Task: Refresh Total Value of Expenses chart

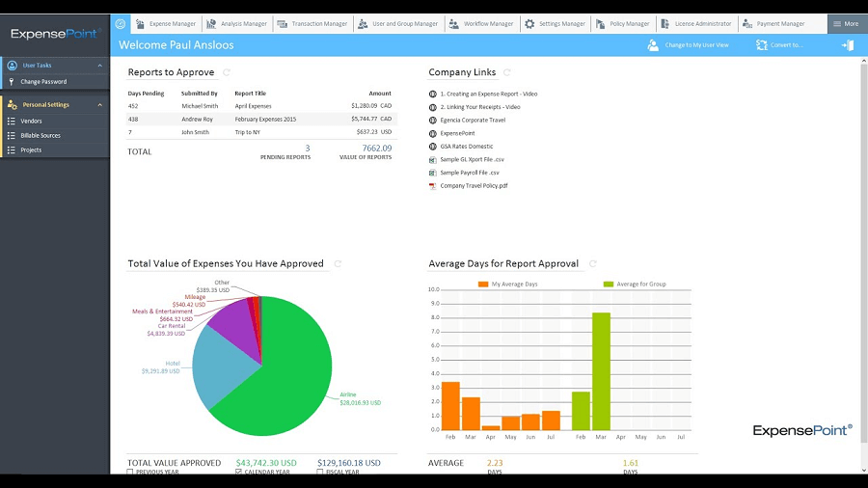Action: pyautogui.click(x=338, y=264)
